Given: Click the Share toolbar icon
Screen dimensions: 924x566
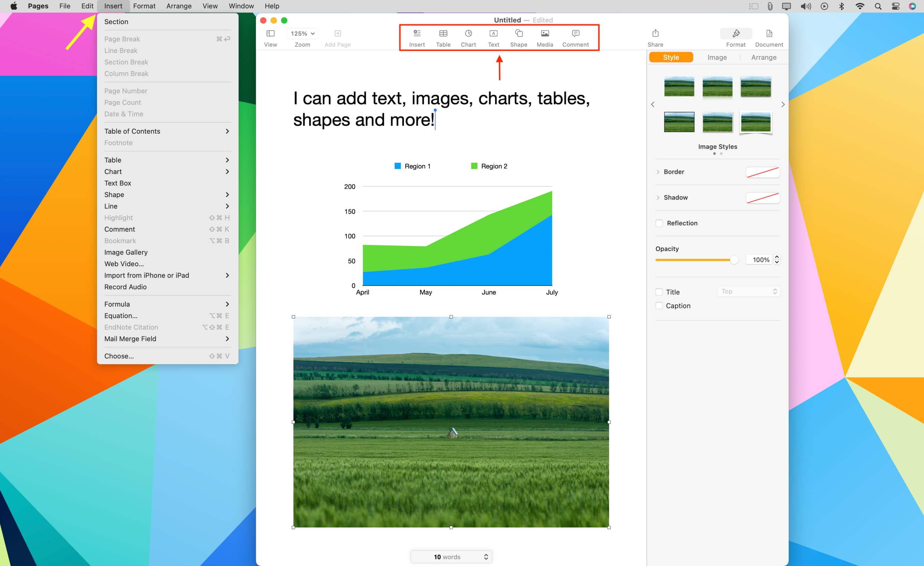Looking at the screenshot, I should point(655,33).
